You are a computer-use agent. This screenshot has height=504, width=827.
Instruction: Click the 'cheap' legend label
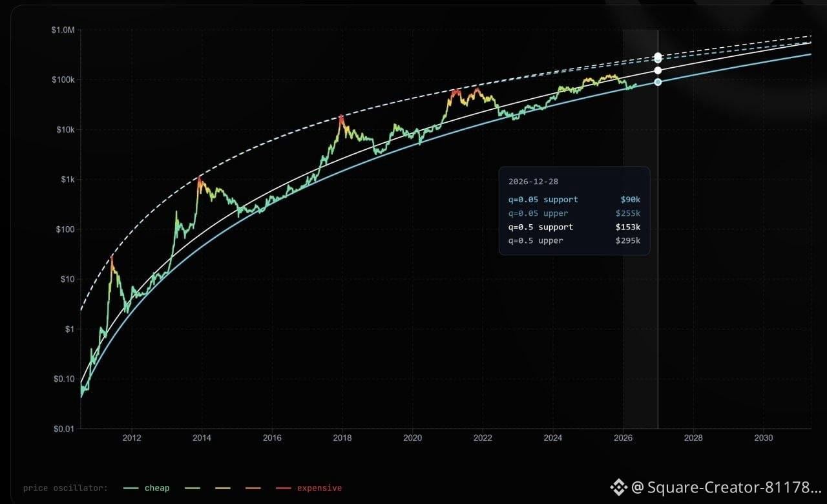click(157, 488)
